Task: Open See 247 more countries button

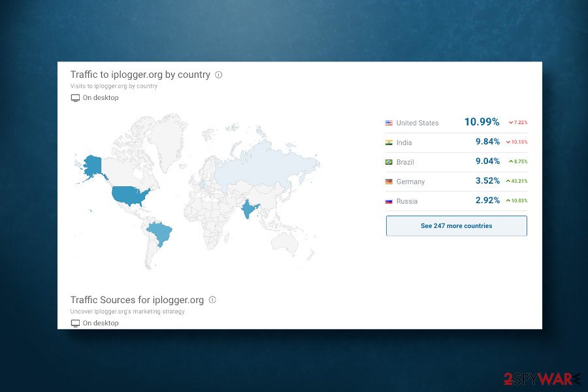Action: pyautogui.click(x=457, y=226)
